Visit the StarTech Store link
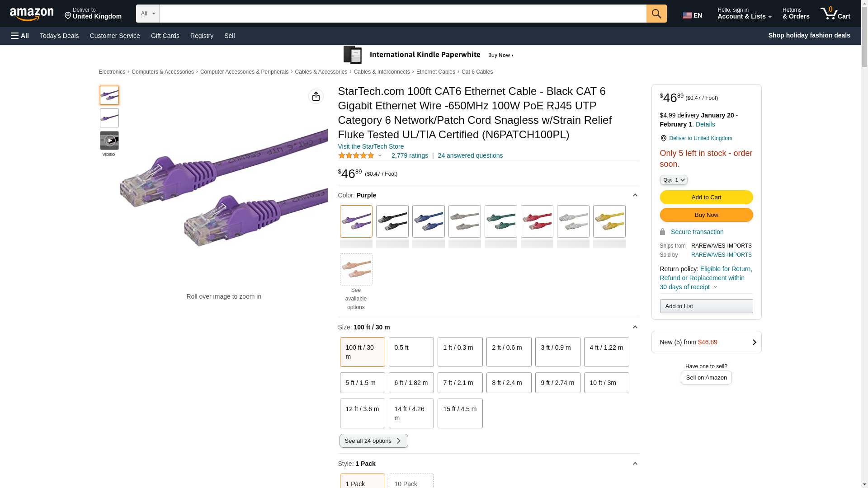The height and width of the screenshot is (488, 868). (371, 146)
